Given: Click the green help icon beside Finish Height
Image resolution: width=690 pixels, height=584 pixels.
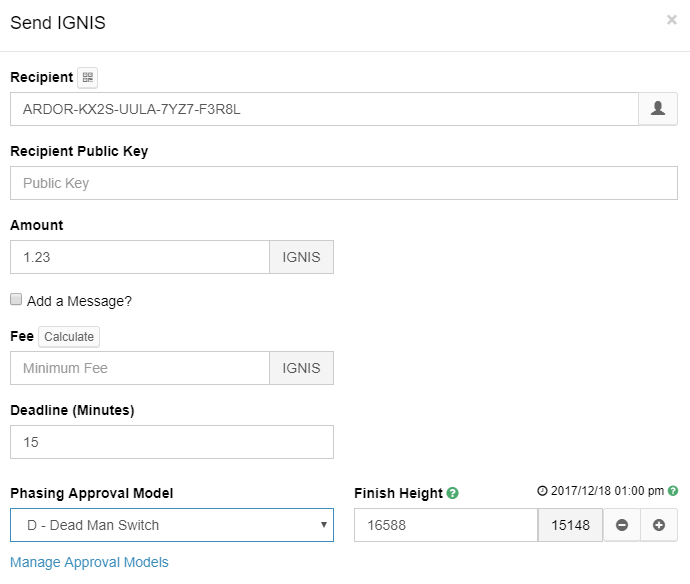Looking at the screenshot, I should click(453, 493).
